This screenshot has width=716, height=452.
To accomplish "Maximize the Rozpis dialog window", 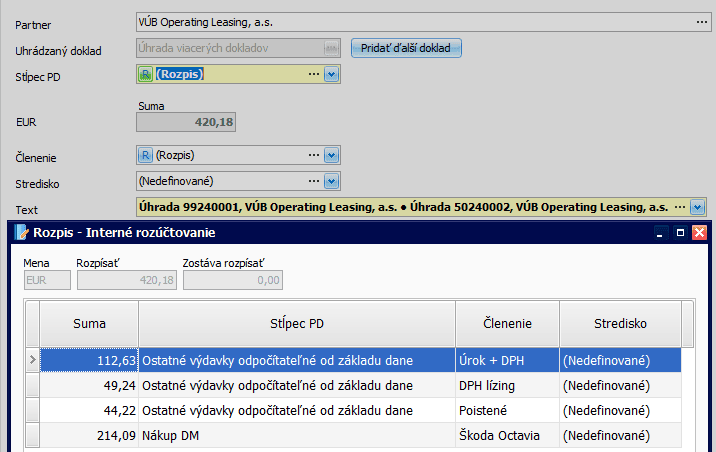I will point(680,232).
